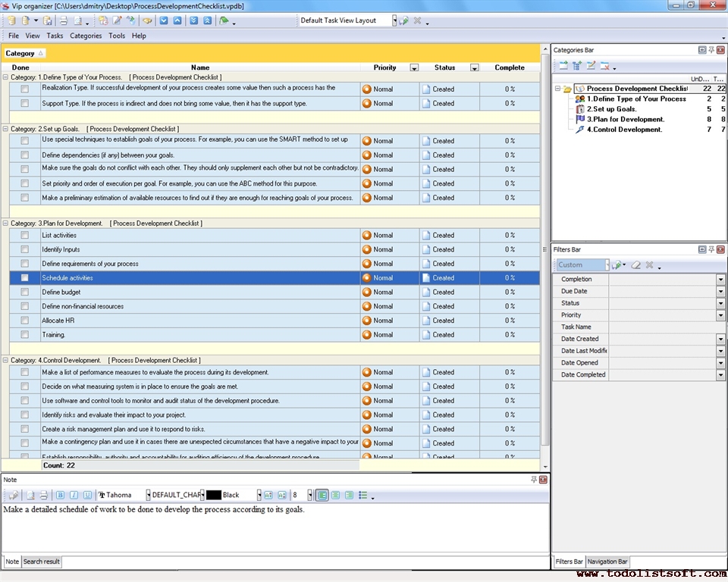
Task: Delete the selected category using red X icon
Action: (x=605, y=67)
